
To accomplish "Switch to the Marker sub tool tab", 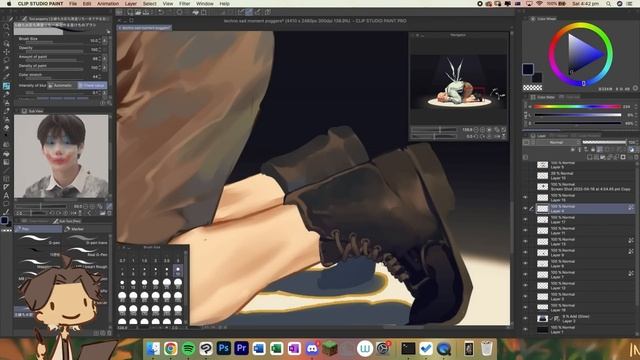I will tap(87, 229).
